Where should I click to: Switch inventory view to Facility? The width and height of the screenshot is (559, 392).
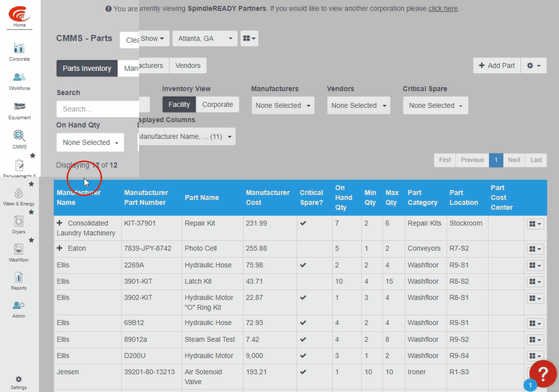coord(179,105)
